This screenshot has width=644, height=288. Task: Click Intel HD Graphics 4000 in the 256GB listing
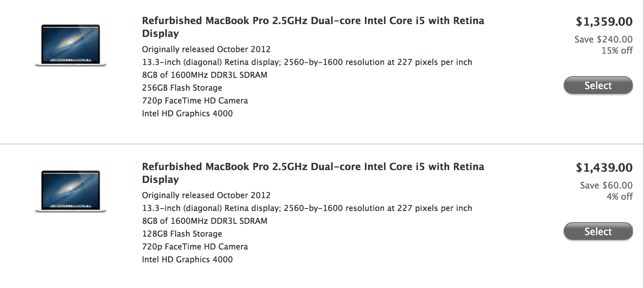point(187,114)
